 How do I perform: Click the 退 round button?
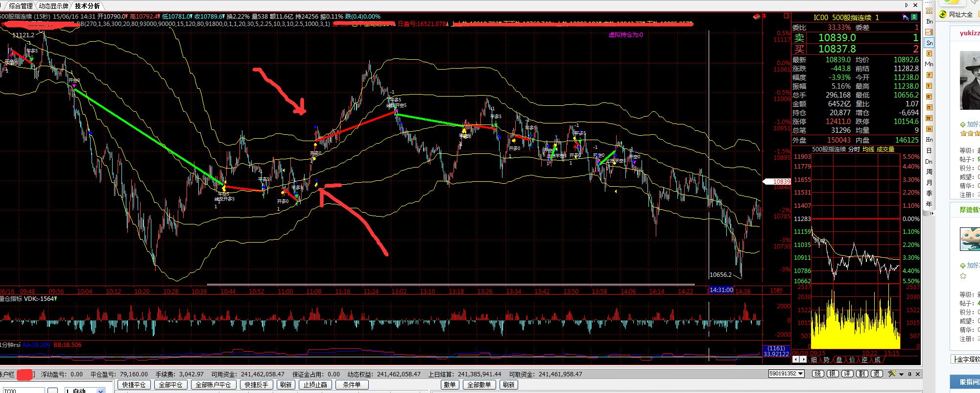[877, 373]
